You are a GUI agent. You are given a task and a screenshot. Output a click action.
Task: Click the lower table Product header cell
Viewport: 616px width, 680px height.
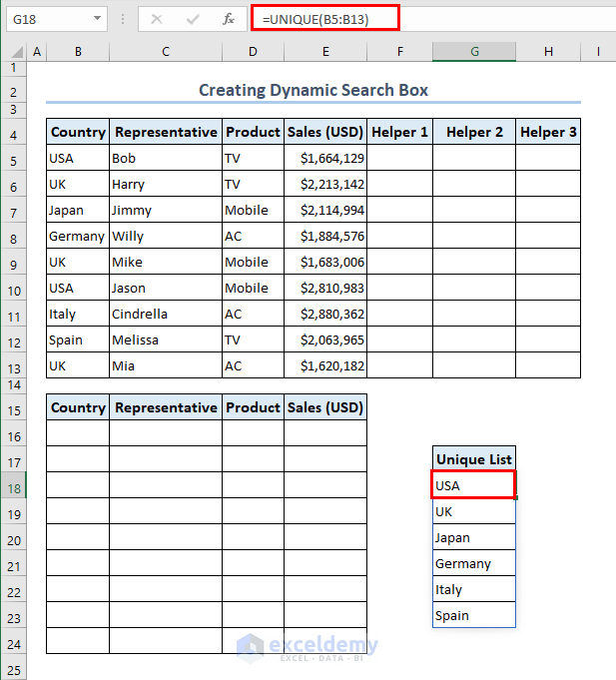pos(253,407)
